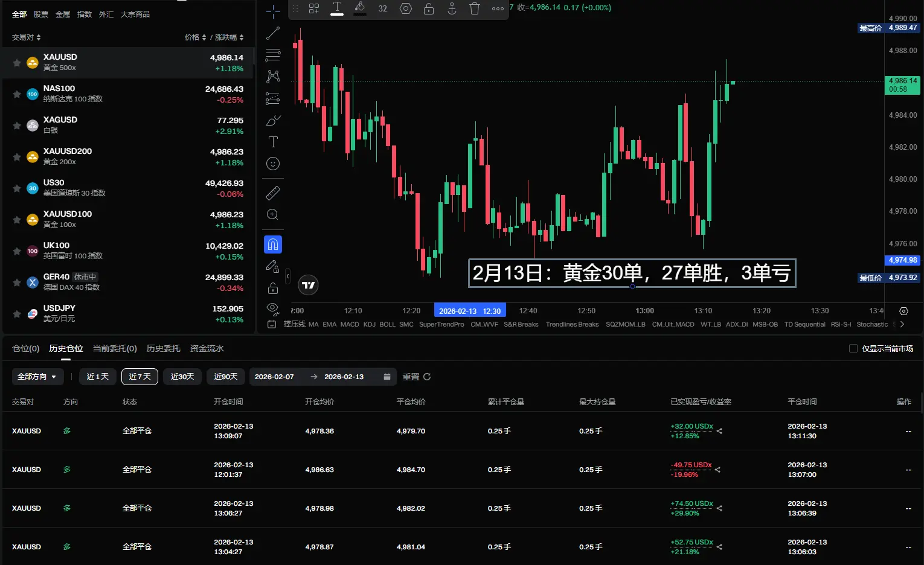Open the emoji sticker tool

(x=273, y=164)
